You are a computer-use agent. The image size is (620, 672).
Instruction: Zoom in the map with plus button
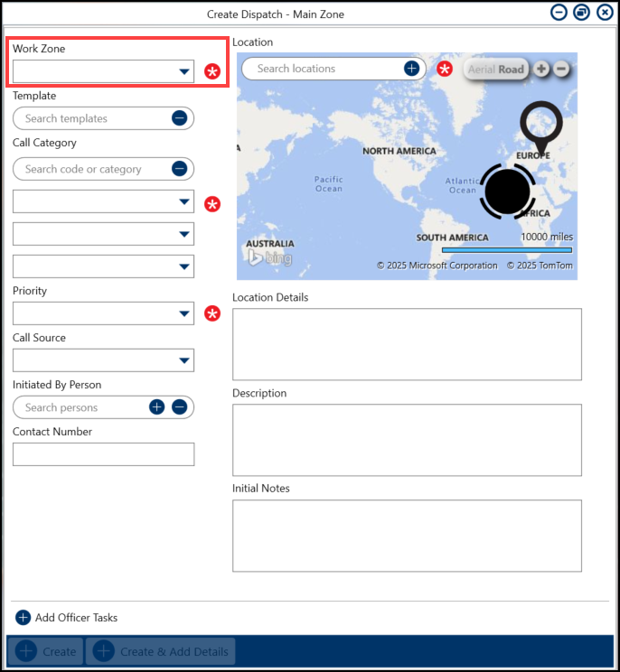point(541,69)
